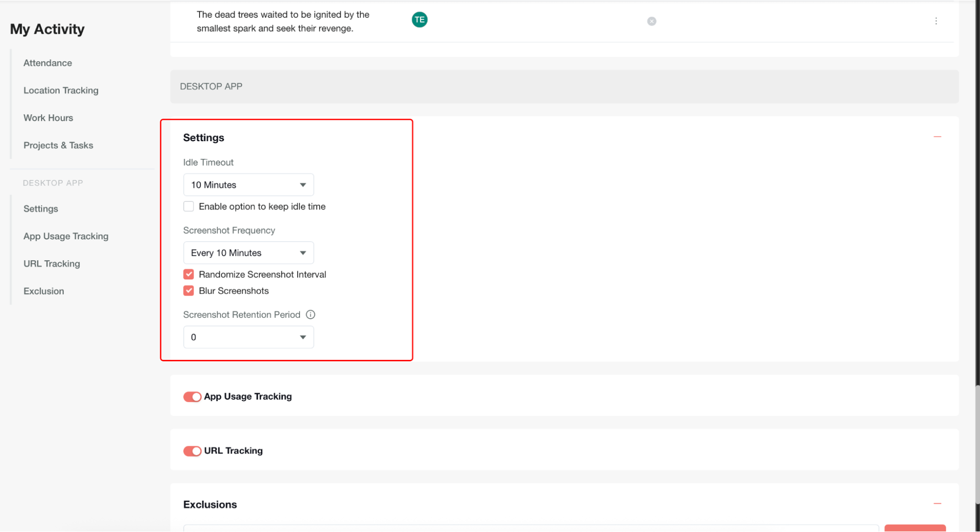Turn off URL Tracking toggle
The height and width of the screenshot is (532, 980).
192,451
